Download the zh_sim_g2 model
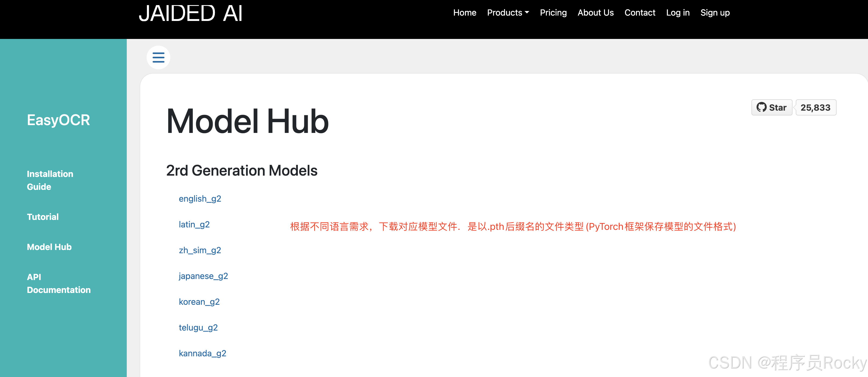This screenshot has width=868, height=377. [x=200, y=250]
